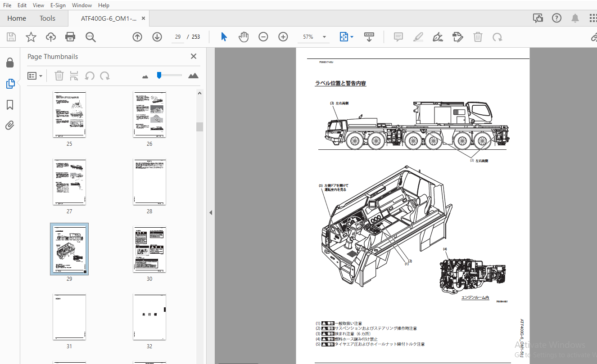597x364 pixels.
Task: Open the Edit menu
Action: click(x=22, y=5)
